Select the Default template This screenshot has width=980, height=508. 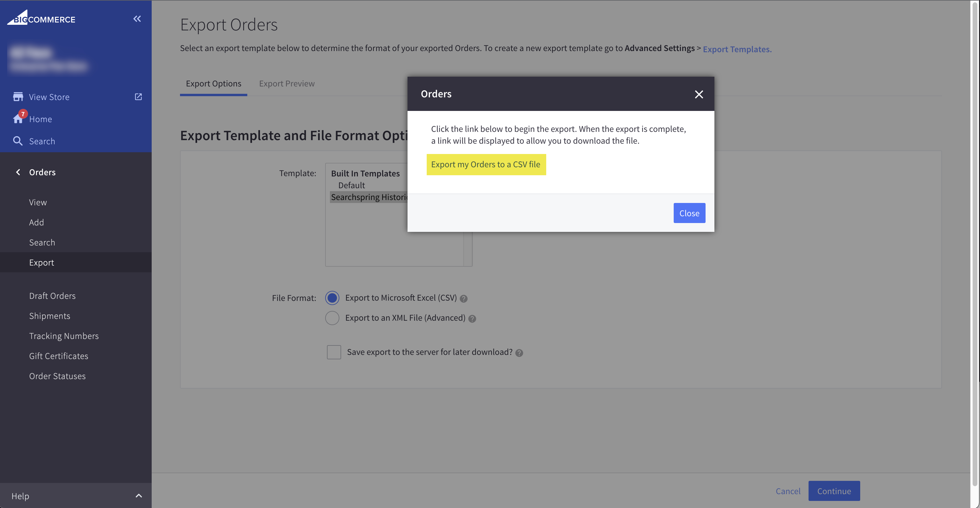pyautogui.click(x=351, y=185)
